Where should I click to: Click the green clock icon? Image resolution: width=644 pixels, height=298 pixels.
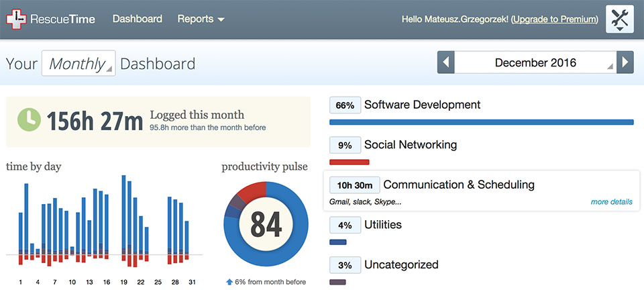pos(29,119)
